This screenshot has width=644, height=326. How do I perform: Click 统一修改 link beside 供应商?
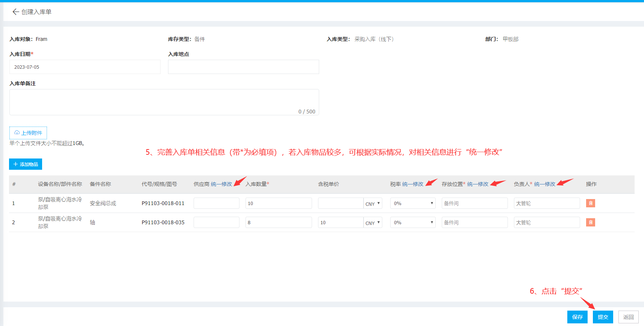221,184
